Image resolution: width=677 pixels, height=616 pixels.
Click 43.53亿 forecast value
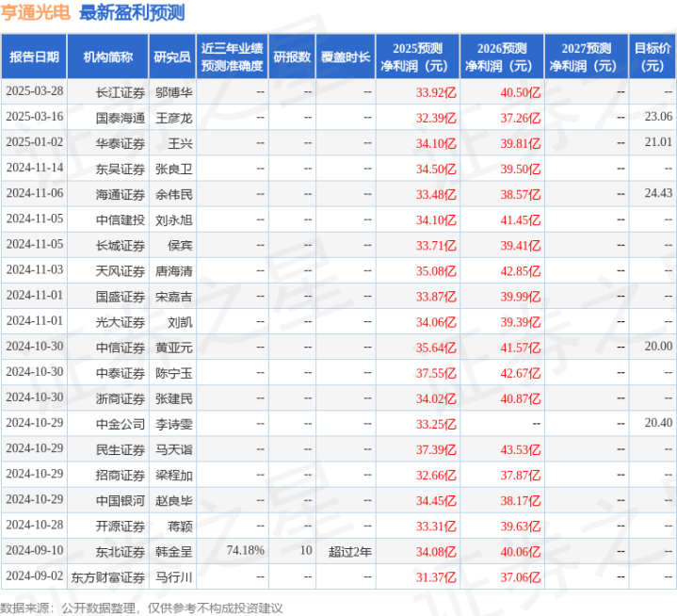click(x=521, y=449)
